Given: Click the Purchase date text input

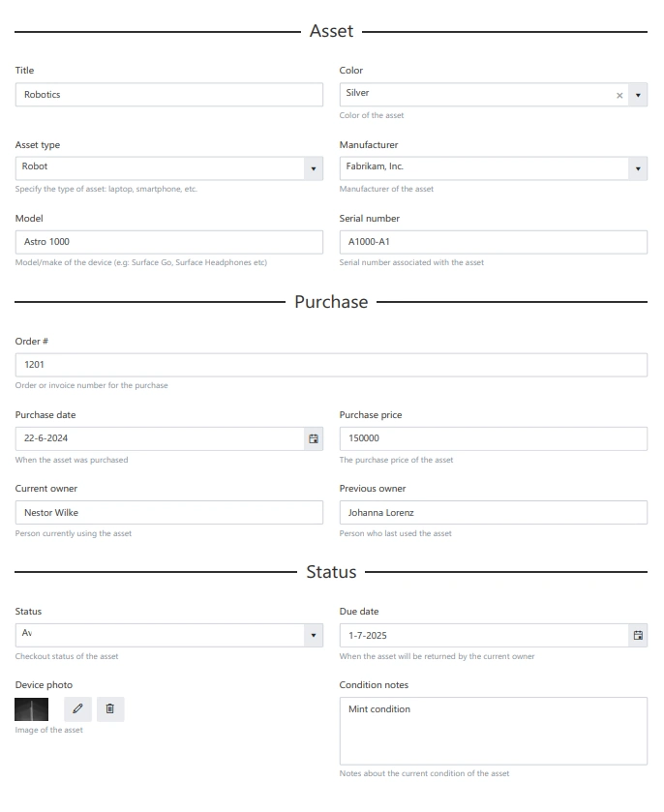Looking at the screenshot, I should [x=160, y=439].
